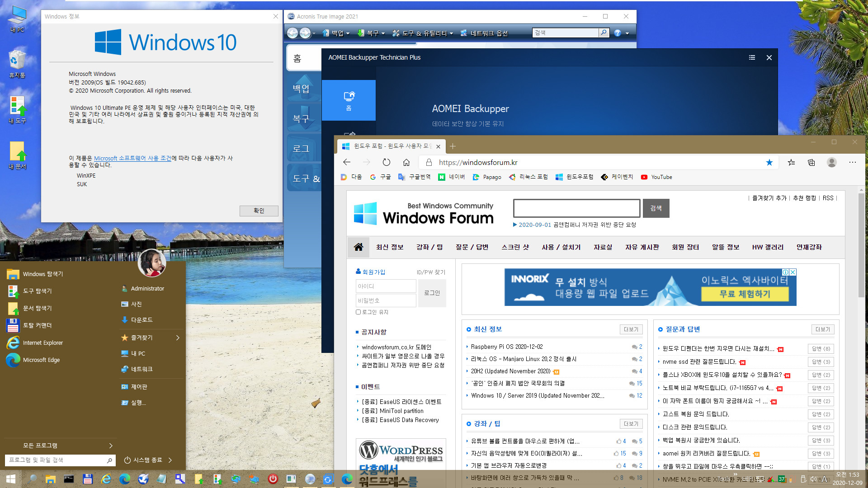The height and width of the screenshot is (488, 868).
Task: Open a new tab with the plus icon
Action: [x=453, y=146]
